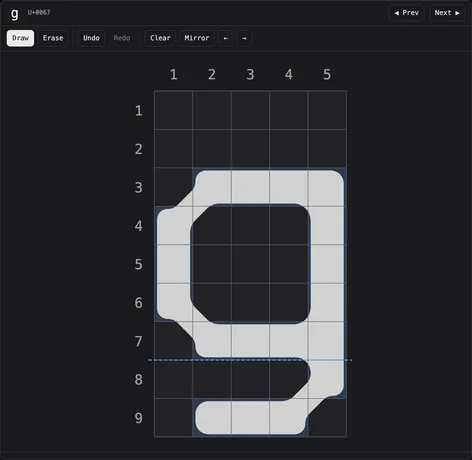472x460 pixels.
Task: Click column header 2
Action: click(212, 74)
